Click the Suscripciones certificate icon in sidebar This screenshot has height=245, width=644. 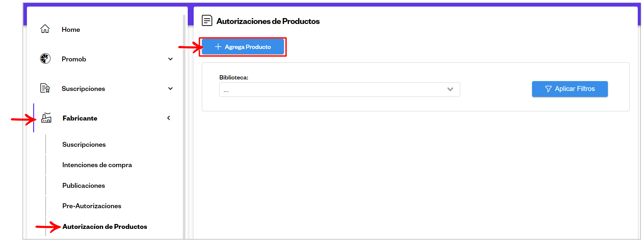coord(45,88)
